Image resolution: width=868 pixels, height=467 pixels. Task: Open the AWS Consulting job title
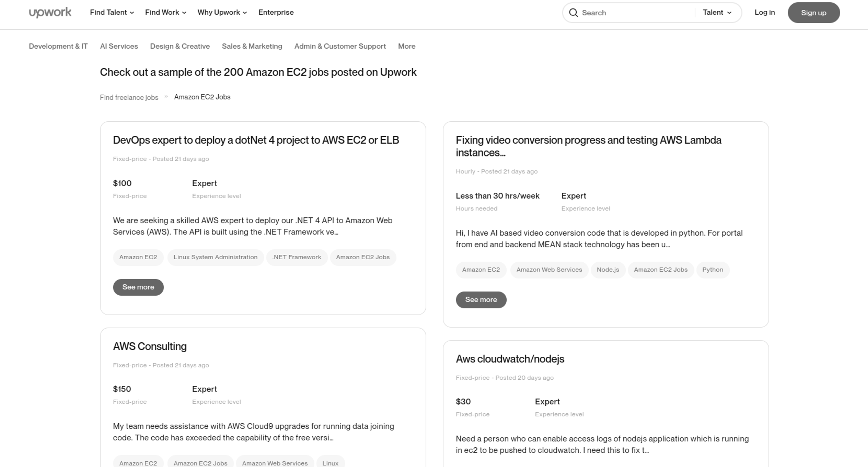click(149, 346)
